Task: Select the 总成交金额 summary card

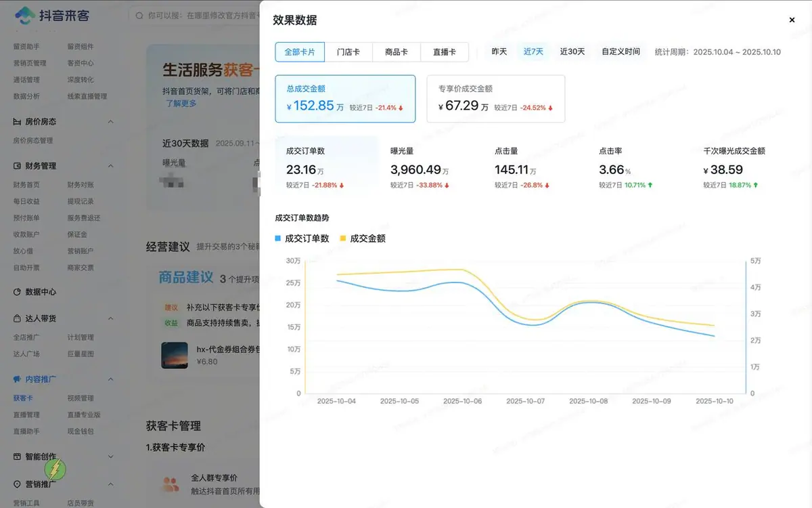Action: point(345,99)
